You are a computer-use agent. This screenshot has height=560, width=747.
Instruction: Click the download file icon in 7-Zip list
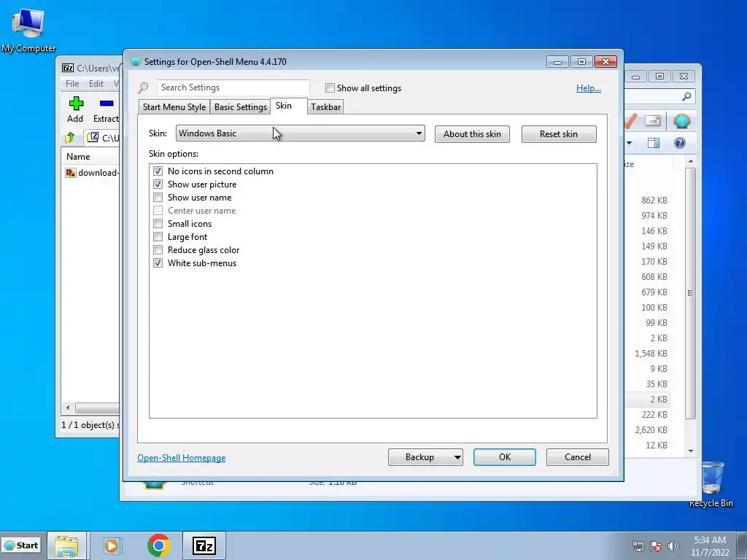71,172
